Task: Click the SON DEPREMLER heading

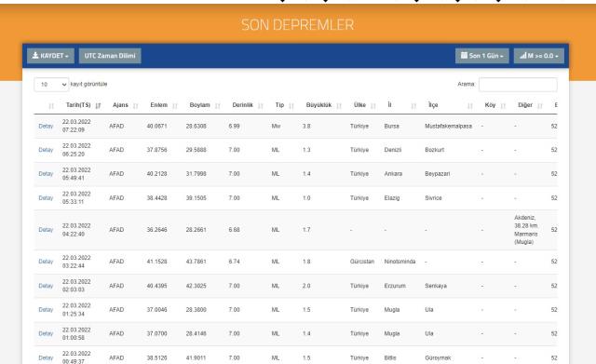Action: pos(298,25)
